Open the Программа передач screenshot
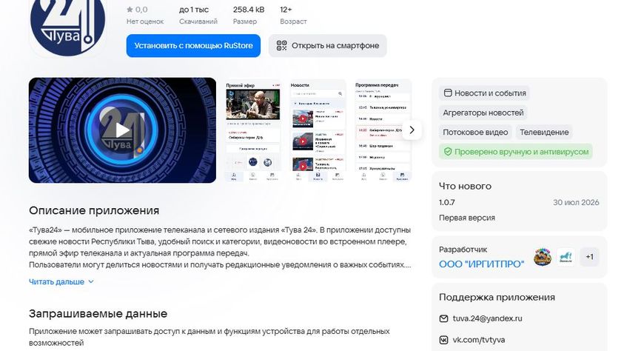Viewport: 644px width, 351px height. [383, 130]
